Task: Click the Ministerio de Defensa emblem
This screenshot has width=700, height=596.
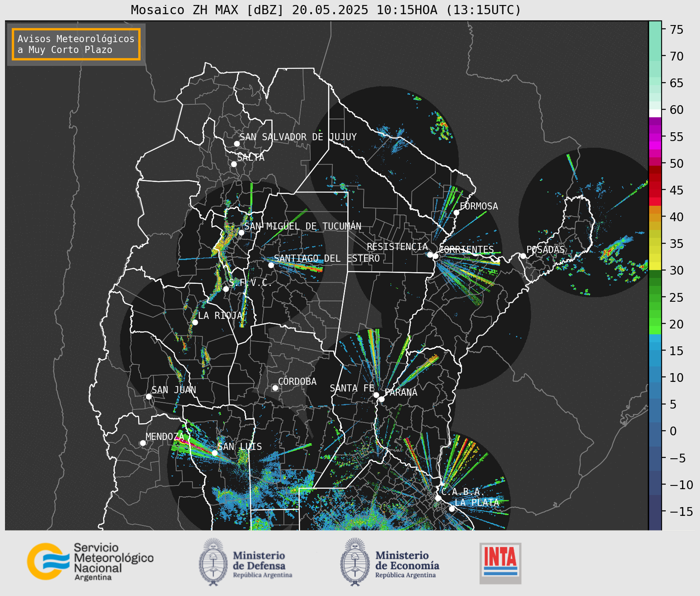Action: coord(213,562)
